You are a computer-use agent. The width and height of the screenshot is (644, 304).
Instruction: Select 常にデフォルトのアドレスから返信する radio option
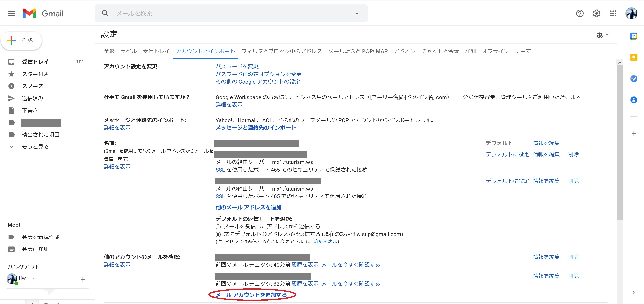(218, 235)
